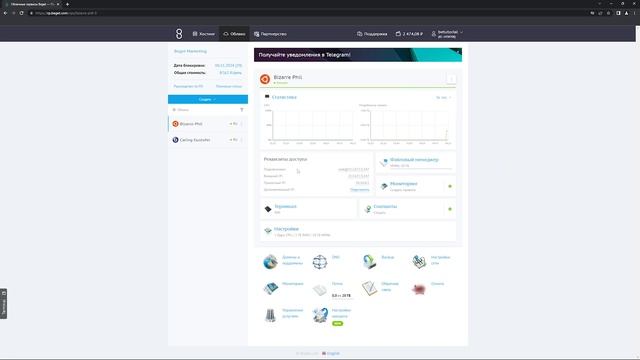Click Ubuntu icon in Bizarre Phil header

(x=265, y=79)
